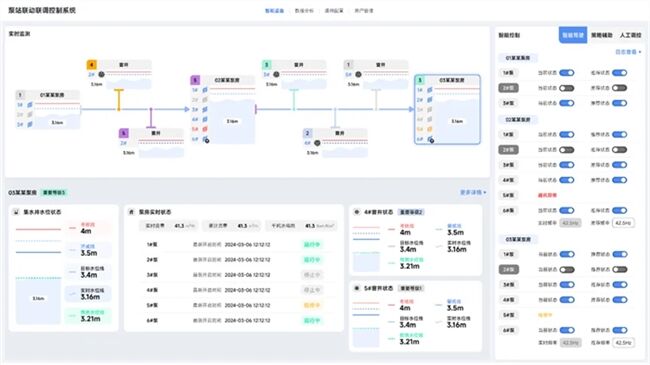Image resolution: width=650 pixels, height=365 pixels.
Task: Click the pump room realtime status panel icon
Action: click(131, 212)
